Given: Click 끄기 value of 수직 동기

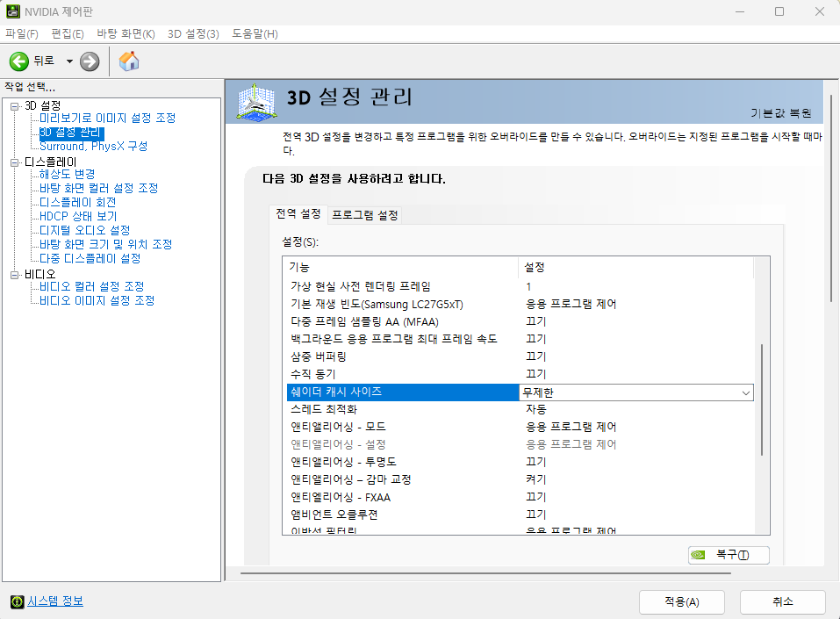Looking at the screenshot, I should point(535,374).
